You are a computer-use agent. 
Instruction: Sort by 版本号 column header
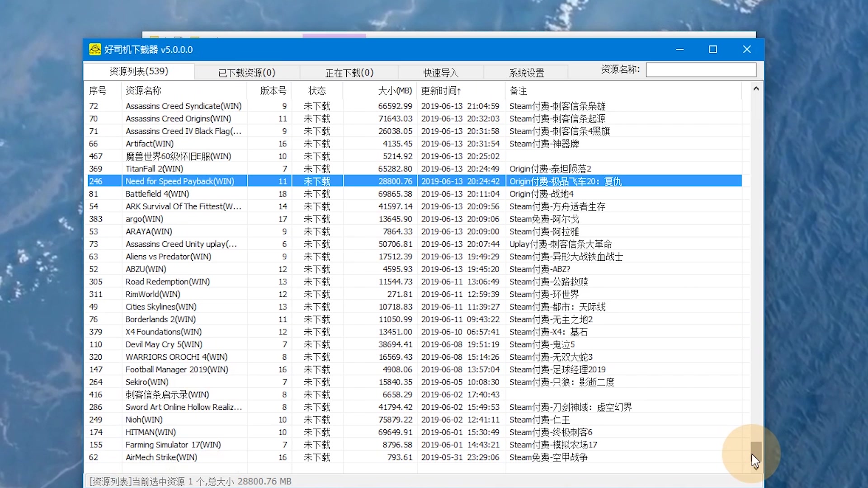(x=269, y=91)
